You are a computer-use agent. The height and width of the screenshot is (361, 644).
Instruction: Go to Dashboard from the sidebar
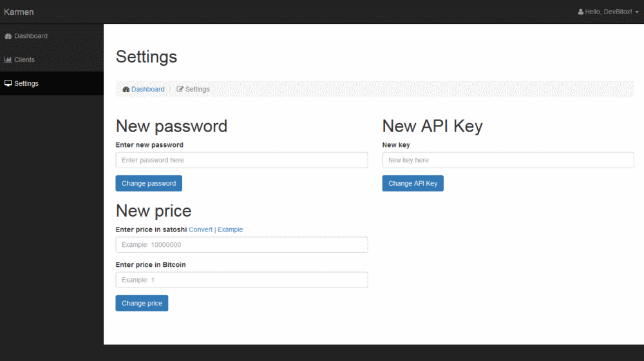[31, 36]
